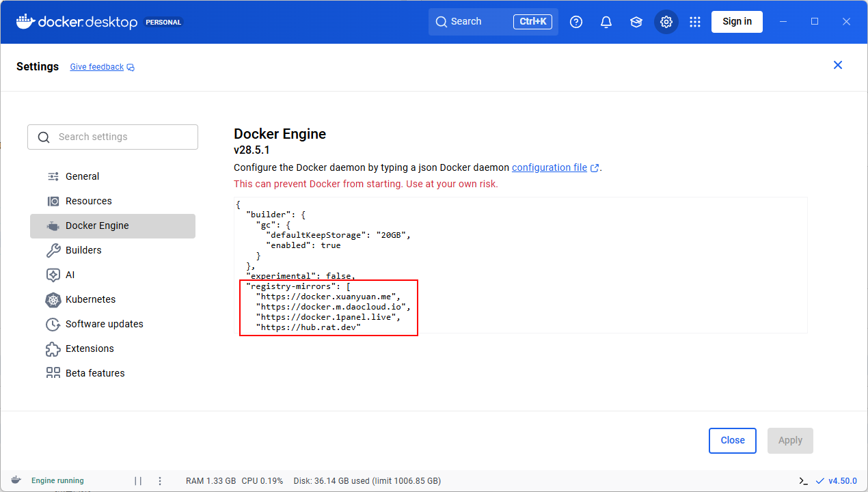
Task: Click the header Search box
Action: 493,22
